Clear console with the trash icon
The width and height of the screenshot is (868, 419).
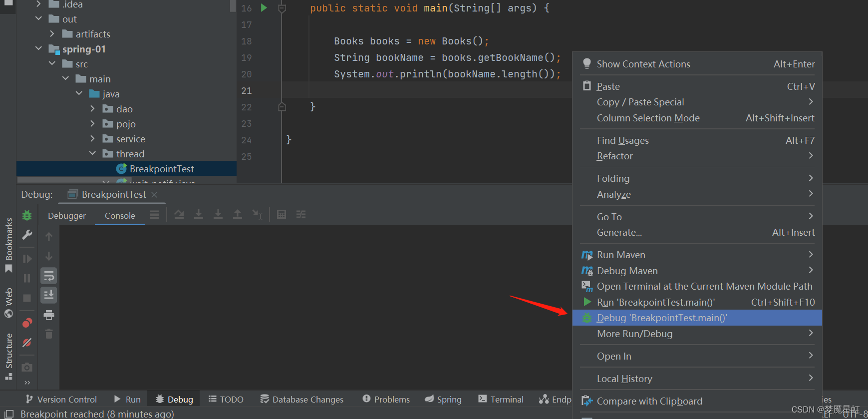click(49, 334)
